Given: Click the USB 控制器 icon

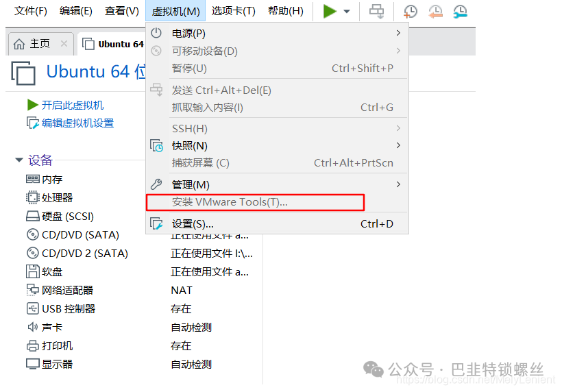Looking at the screenshot, I should pos(33,308).
